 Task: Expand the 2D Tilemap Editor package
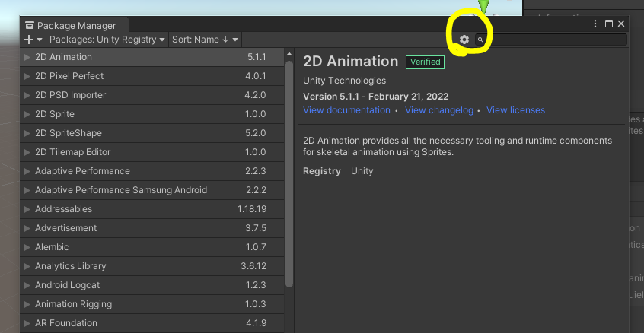pyautogui.click(x=27, y=152)
